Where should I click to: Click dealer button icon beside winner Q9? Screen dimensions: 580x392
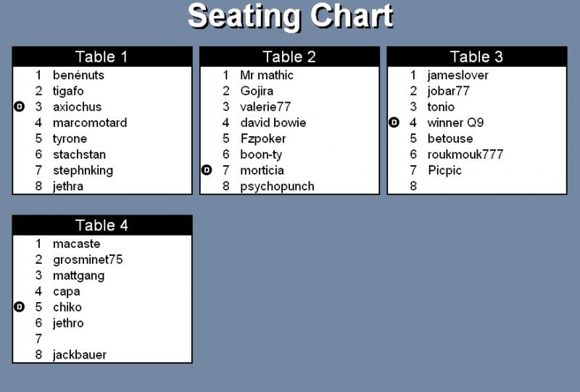[x=394, y=122]
